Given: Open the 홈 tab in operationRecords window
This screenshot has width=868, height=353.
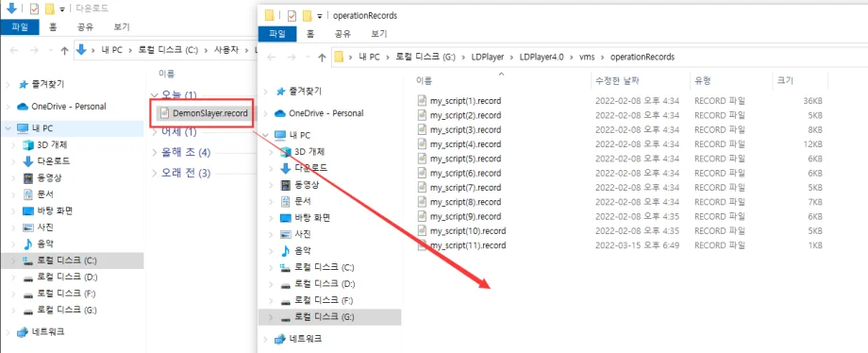Looking at the screenshot, I should coord(310,34).
